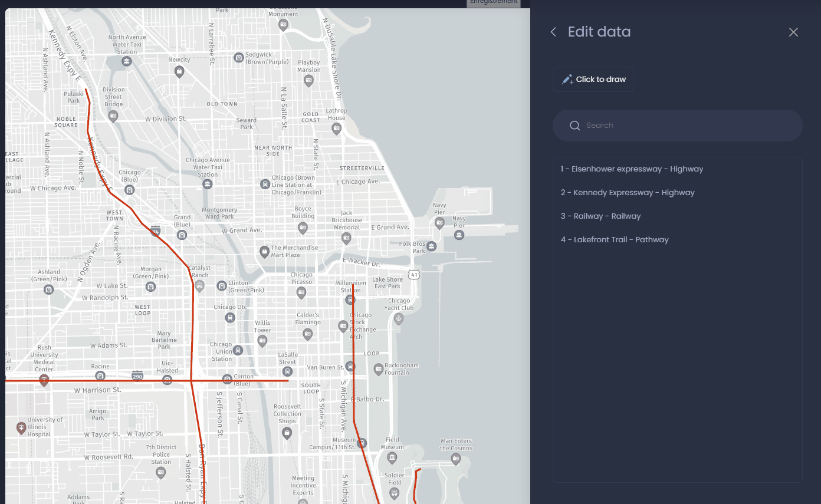The height and width of the screenshot is (504, 821).
Task: Click the LaSalle Street station marker
Action: tap(287, 371)
